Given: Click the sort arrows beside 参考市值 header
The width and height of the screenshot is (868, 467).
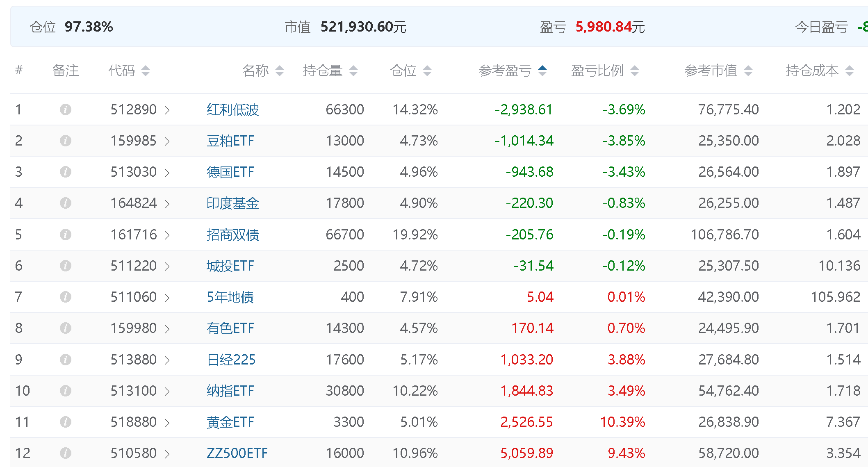Looking at the screenshot, I should (x=748, y=71).
